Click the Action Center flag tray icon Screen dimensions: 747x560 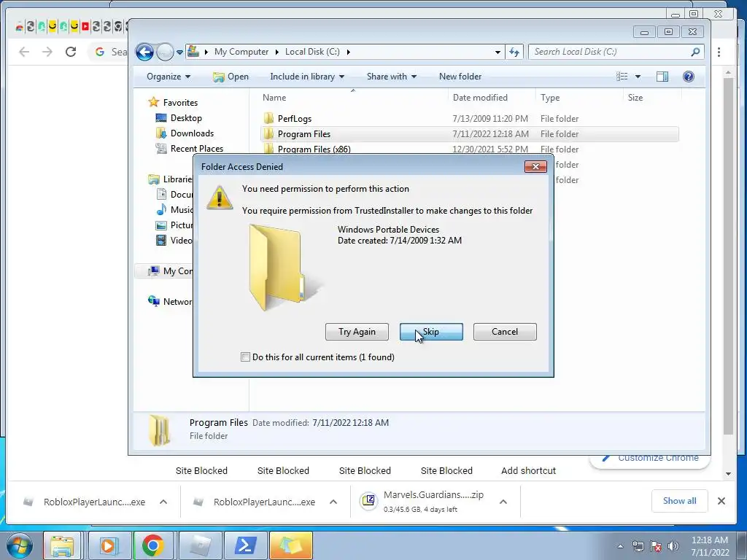click(x=656, y=546)
